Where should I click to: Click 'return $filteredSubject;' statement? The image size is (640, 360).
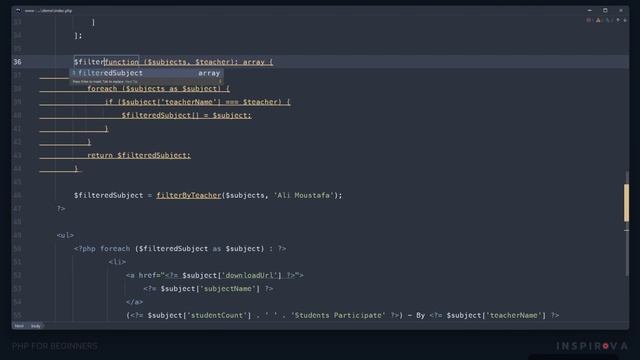tap(139, 156)
